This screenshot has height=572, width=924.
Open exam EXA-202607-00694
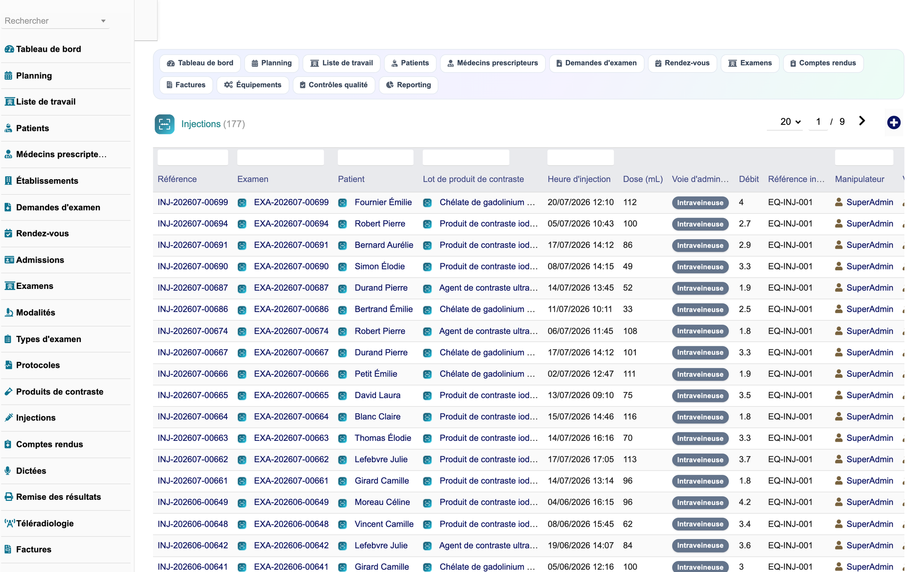(x=291, y=224)
